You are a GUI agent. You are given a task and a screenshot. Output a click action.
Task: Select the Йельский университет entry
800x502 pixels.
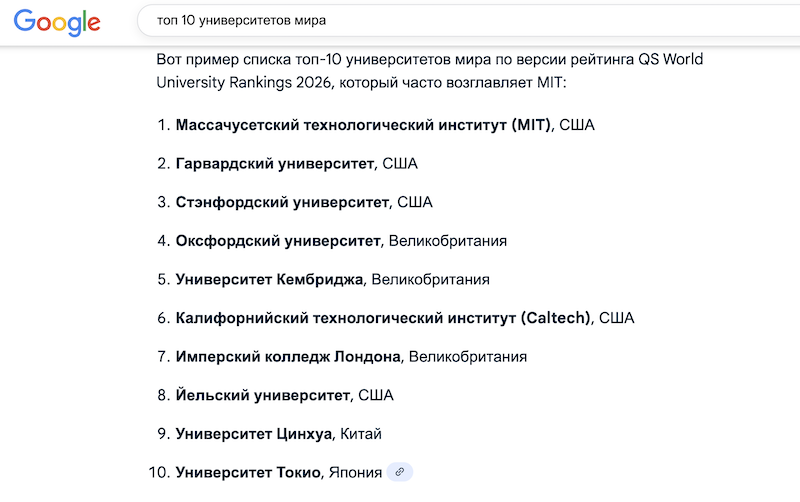point(263,395)
